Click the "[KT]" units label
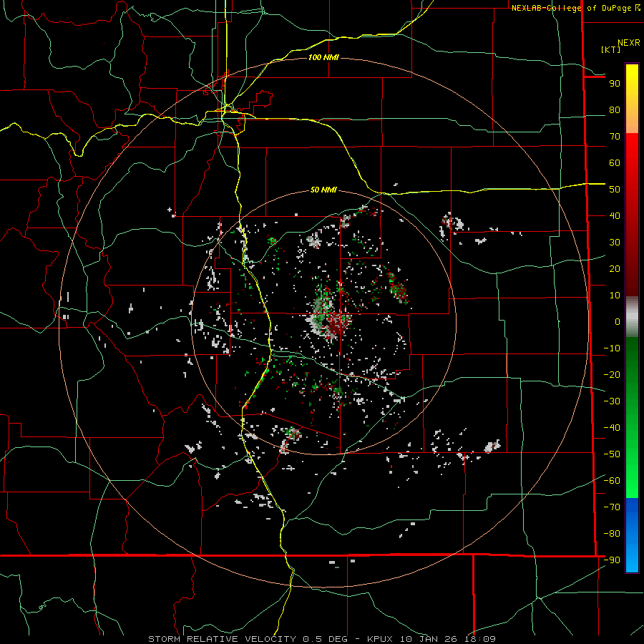The height and width of the screenshot is (644, 644). [611, 49]
